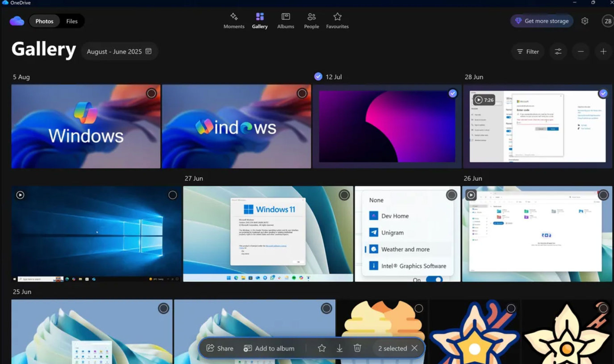The width and height of the screenshot is (614, 364).
Task: Select the cupcake icon image
Action: click(x=419, y=308)
